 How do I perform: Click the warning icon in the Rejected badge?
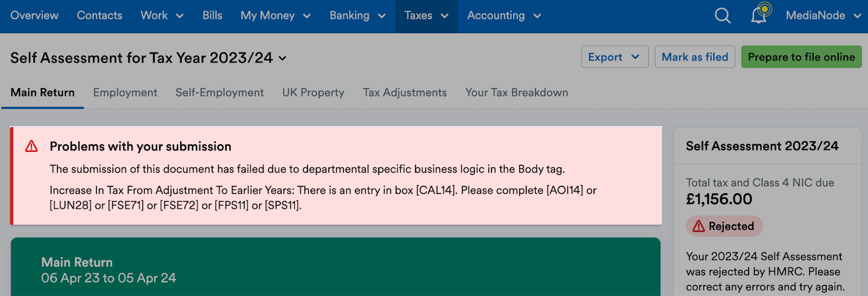(699, 226)
